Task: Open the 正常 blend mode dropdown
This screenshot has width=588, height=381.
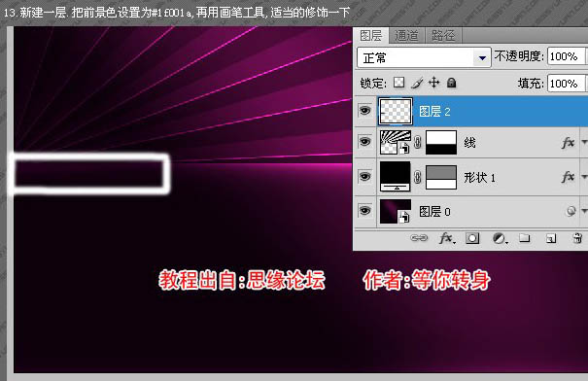Action: pyautogui.click(x=424, y=57)
